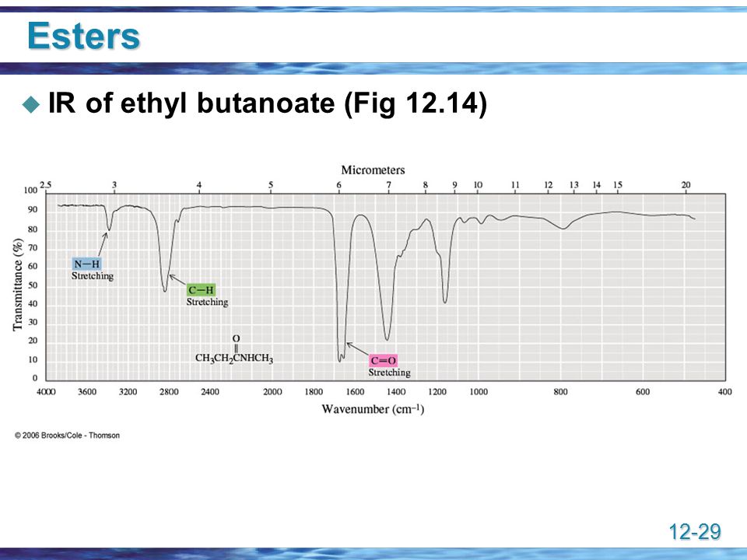
Task: Click the '3600' wavenumber tick label
Action: 86,392
